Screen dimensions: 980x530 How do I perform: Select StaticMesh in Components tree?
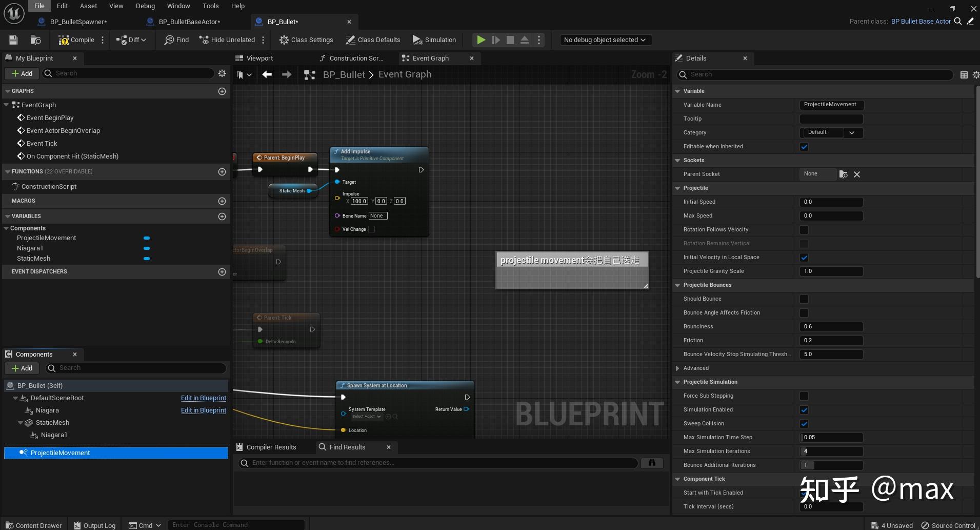tap(52, 423)
